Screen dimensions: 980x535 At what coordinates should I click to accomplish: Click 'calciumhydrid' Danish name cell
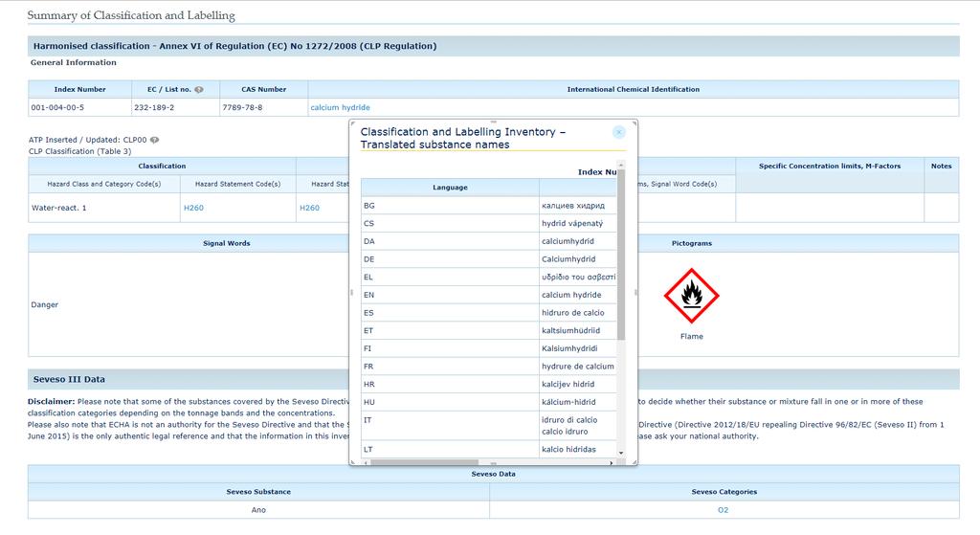(x=577, y=241)
